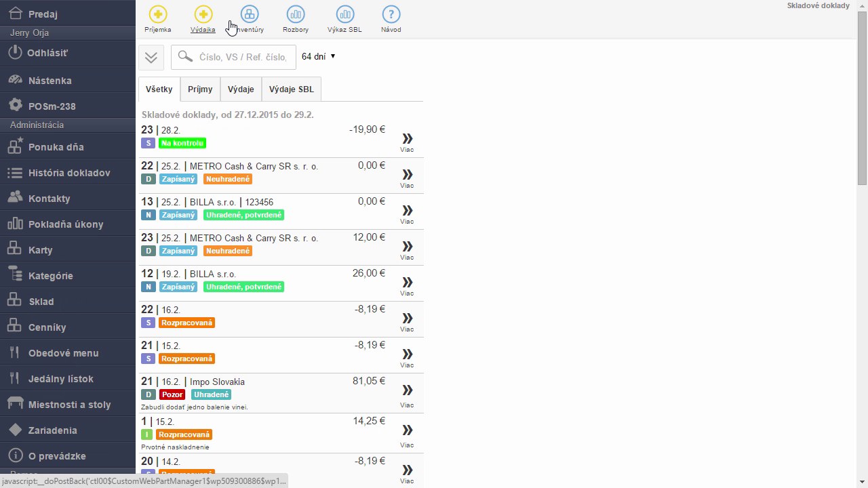This screenshot has width=868, height=488.
Task: Click reference number 123456
Action: click(x=259, y=203)
